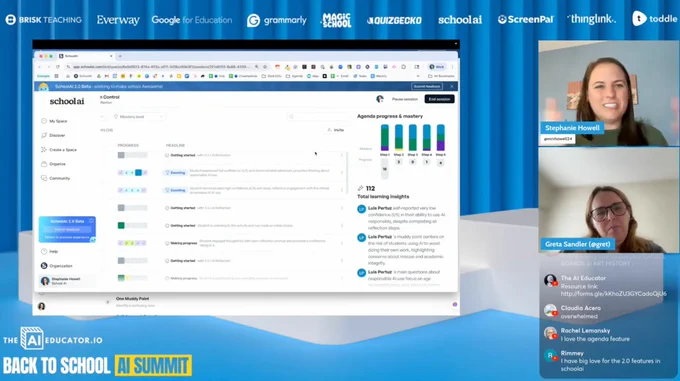Close the SchoolAI browser tab
The width and height of the screenshot is (680, 381).
tap(111, 56)
